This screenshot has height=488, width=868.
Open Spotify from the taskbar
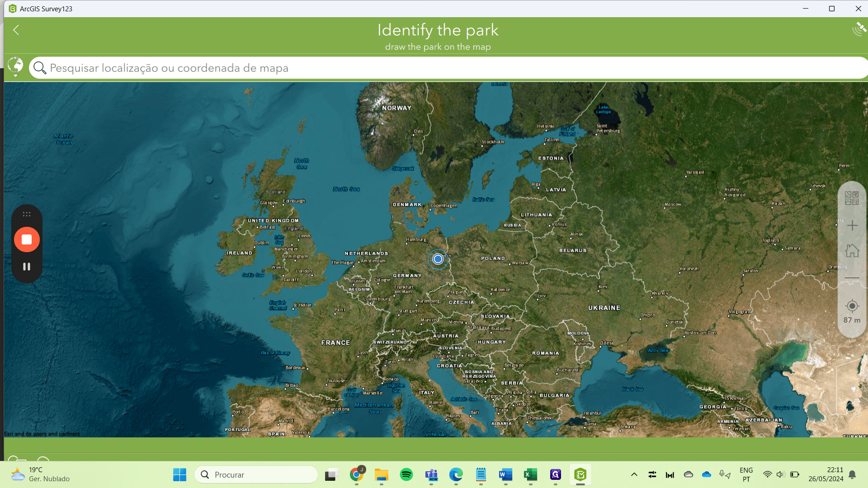[406, 474]
